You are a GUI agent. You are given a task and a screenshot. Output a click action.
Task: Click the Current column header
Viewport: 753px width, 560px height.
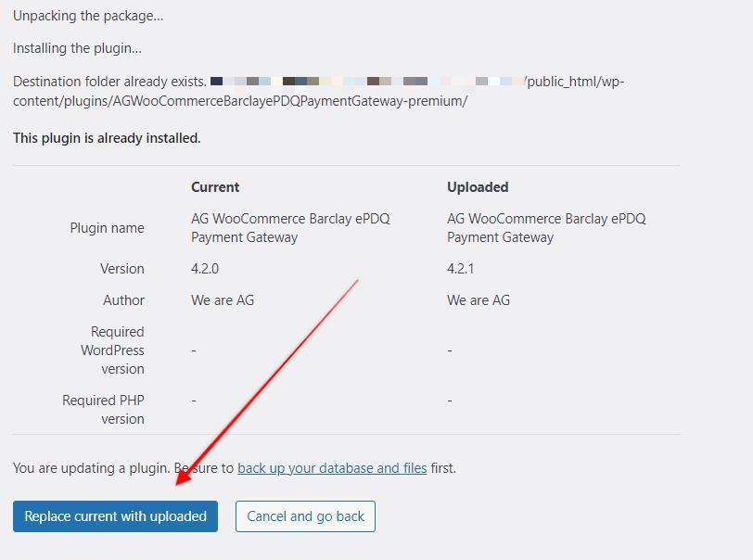point(215,187)
